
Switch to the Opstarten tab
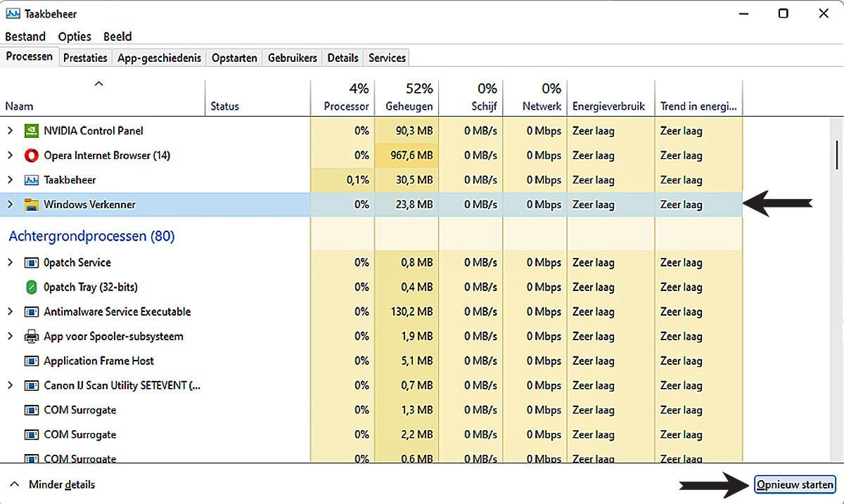(234, 58)
